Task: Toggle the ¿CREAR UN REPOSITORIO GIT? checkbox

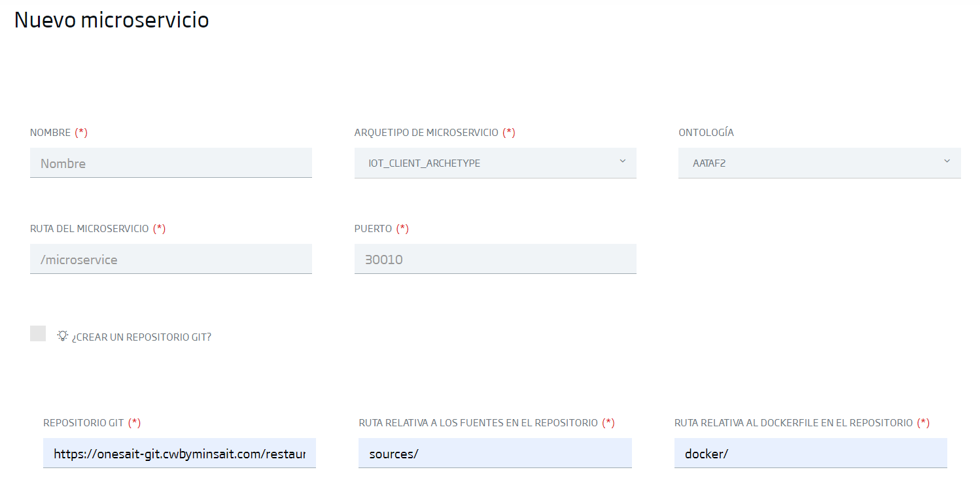Action: tap(37, 333)
